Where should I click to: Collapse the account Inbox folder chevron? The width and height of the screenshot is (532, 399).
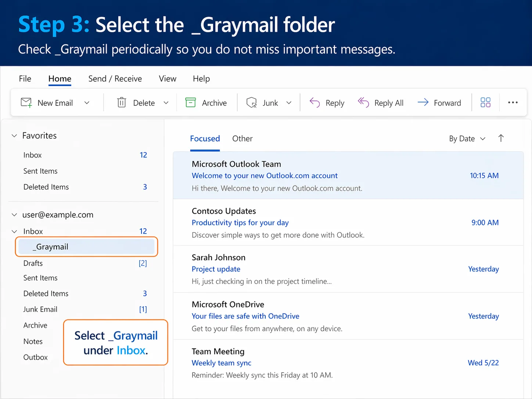click(x=14, y=231)
